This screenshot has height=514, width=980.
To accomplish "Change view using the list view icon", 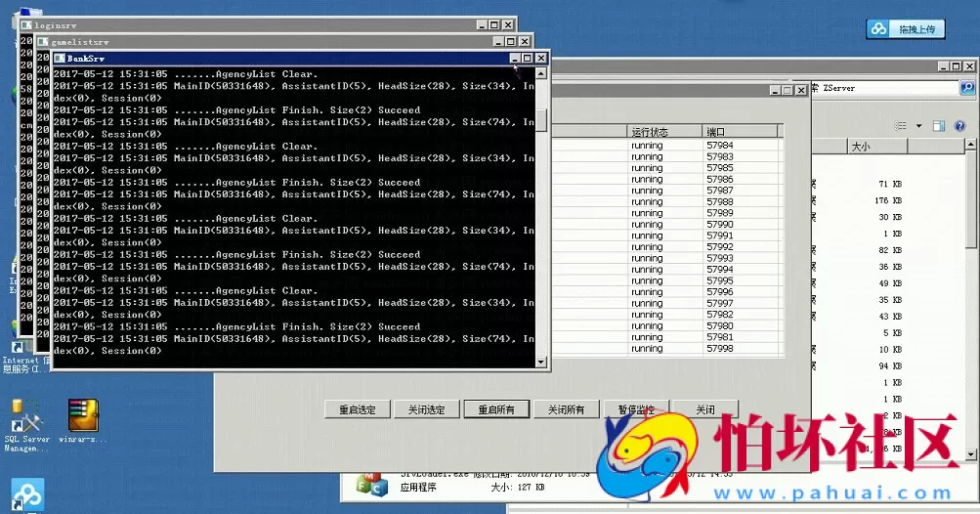I will point(902,126).
